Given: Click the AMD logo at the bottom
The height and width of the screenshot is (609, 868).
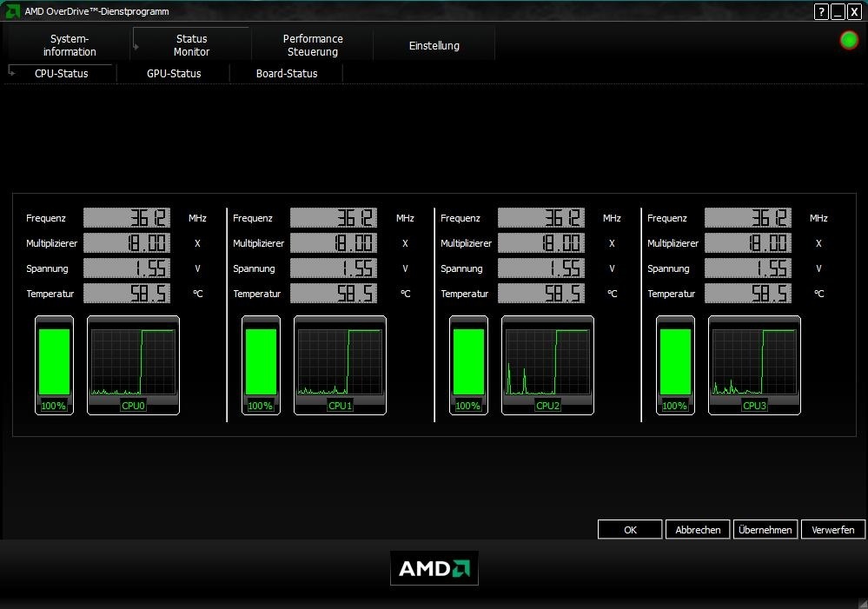Looking at the screenshot, I should click(x=434, y=568).
